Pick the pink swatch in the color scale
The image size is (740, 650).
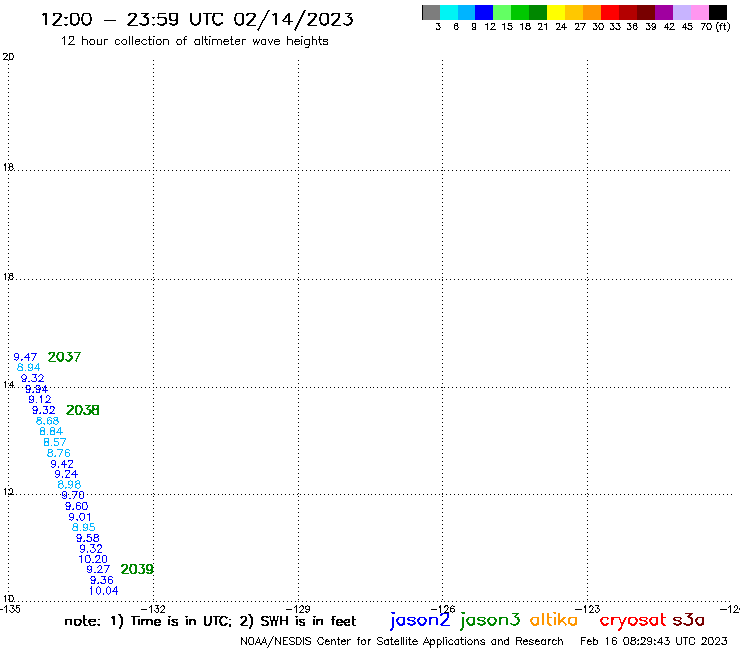pos(700,12)
